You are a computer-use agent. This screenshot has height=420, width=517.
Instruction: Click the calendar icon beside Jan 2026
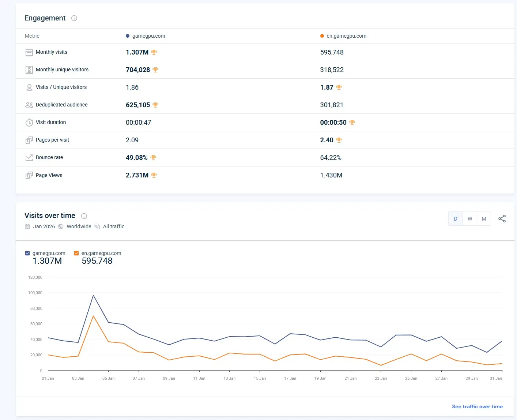coord(27,226)
